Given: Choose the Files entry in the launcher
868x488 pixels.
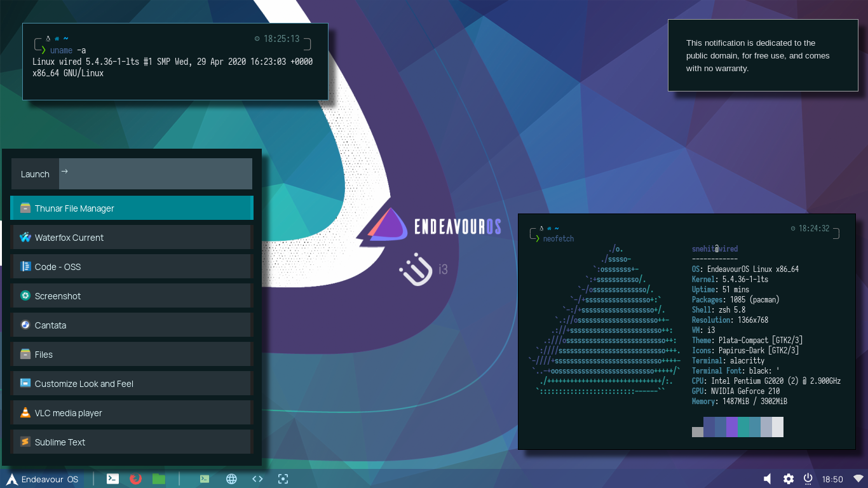Looking at the screenshot, I should pyautogui.click(x=132, y=354).
